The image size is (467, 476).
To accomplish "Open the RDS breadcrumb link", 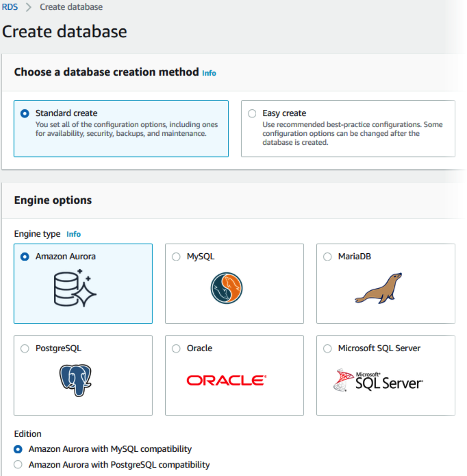I will (x=10, y=7).
